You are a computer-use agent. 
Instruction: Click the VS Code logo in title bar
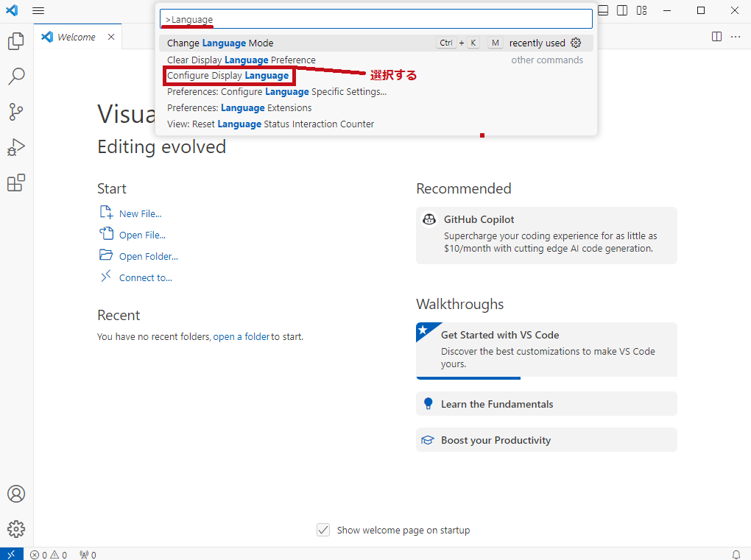click(x=12, y=10)
